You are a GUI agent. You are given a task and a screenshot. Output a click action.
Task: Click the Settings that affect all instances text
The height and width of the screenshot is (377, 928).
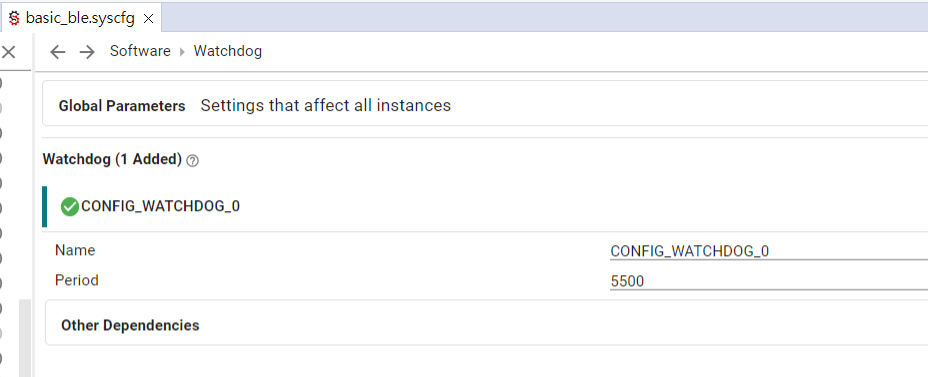coord(326,105)
